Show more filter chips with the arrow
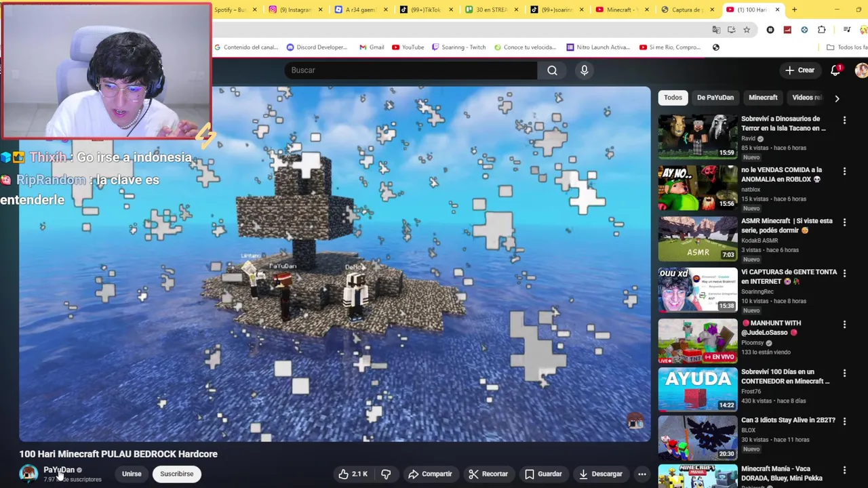 tap(837, 98)
